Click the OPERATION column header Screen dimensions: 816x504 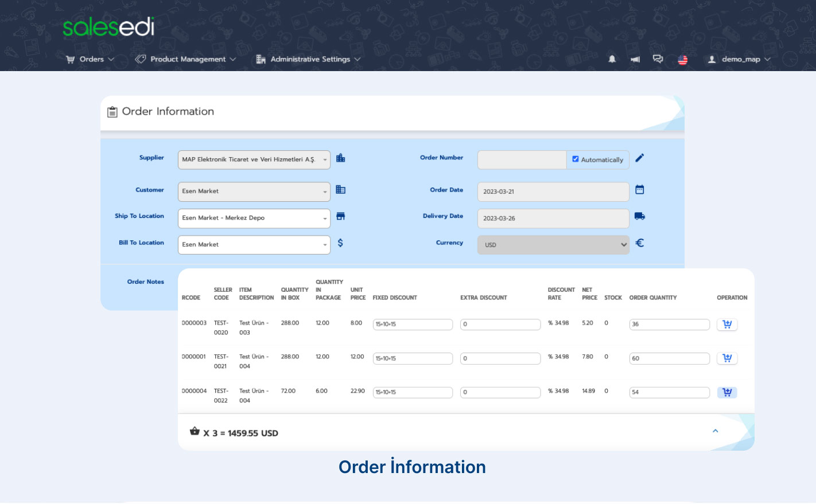click(732, 298)
